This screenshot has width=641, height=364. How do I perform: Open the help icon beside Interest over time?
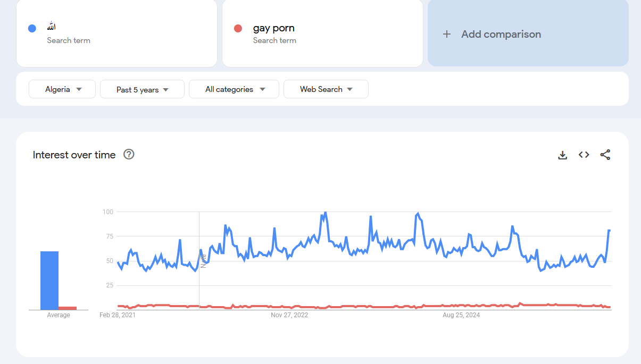129,154
